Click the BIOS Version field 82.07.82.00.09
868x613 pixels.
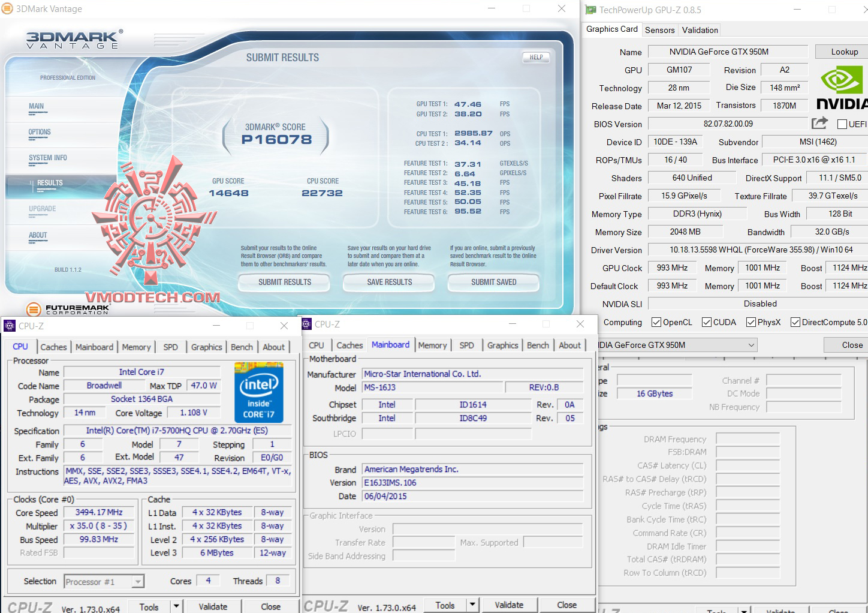(x=728, y=124)
